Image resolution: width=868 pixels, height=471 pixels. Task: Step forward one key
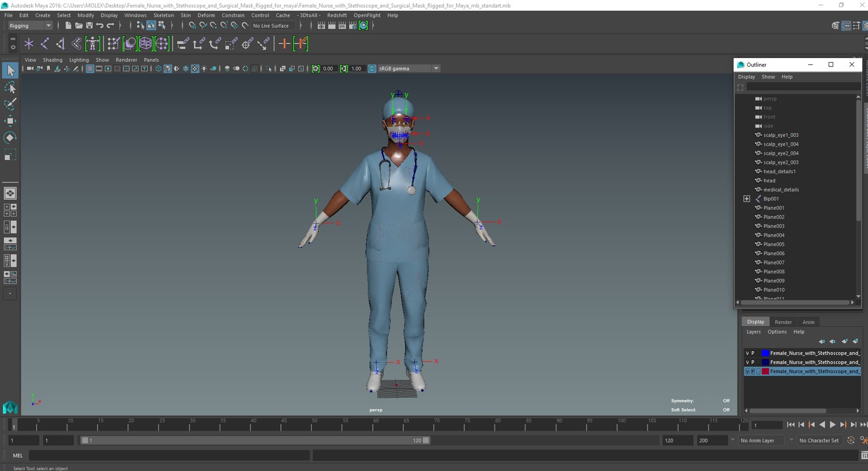(843, 425)
